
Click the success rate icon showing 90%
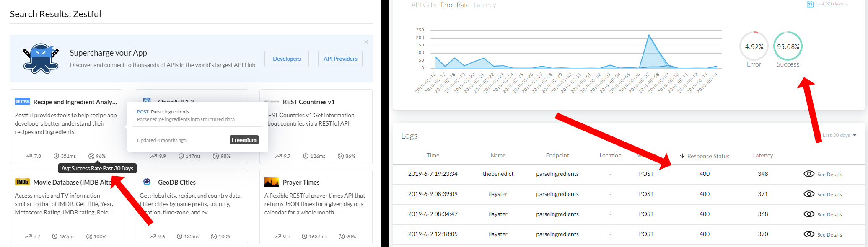(342, 237)
